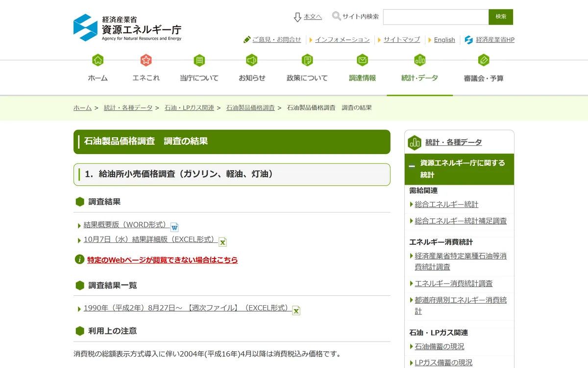
Task: Click the 利用上の注意 subheading
Action: coord(112,331)
